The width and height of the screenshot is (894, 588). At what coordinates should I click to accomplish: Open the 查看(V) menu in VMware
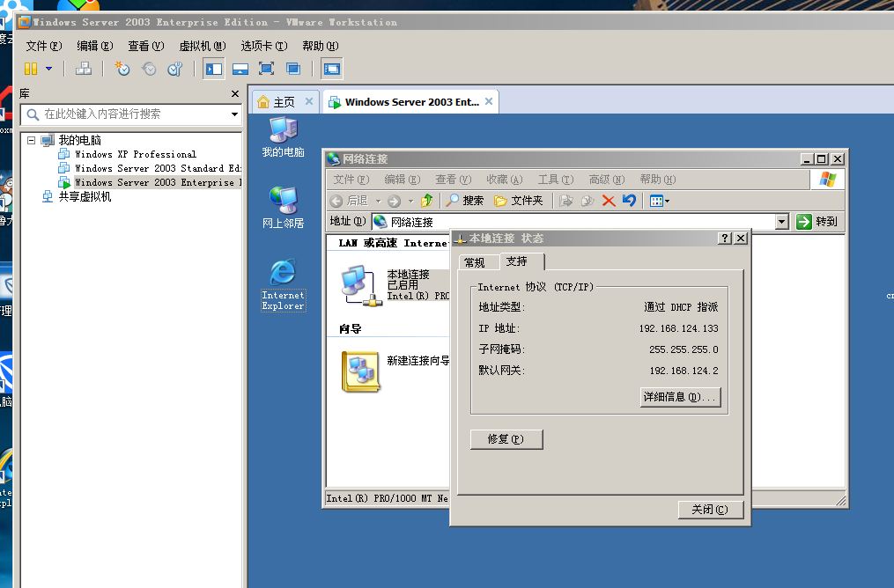[x=146, y=46]
